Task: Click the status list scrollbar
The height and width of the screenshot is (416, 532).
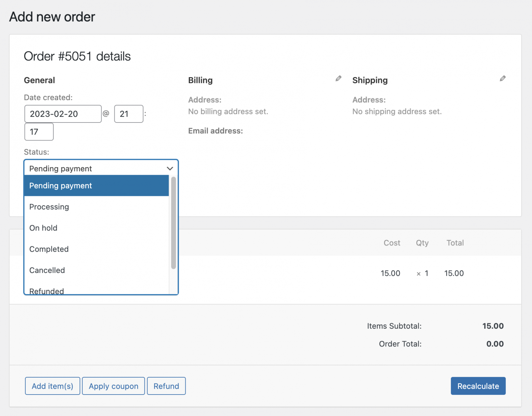Action: 174,223
